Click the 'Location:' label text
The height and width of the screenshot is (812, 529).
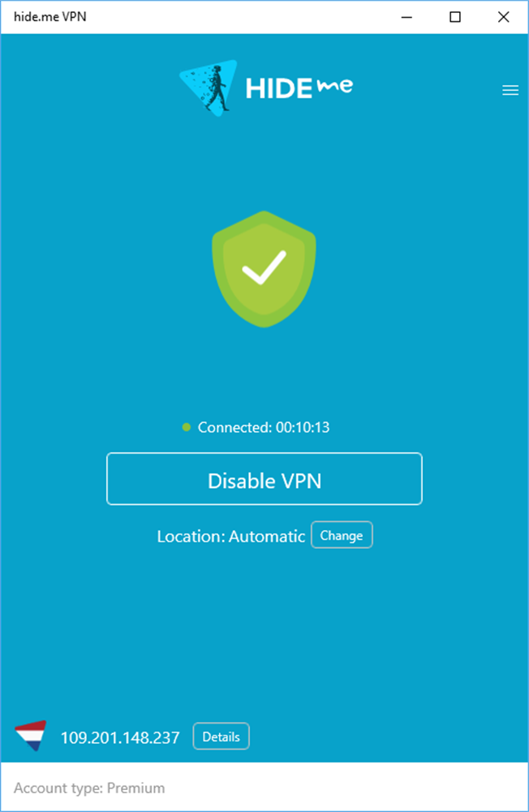(x=191, y=536)
